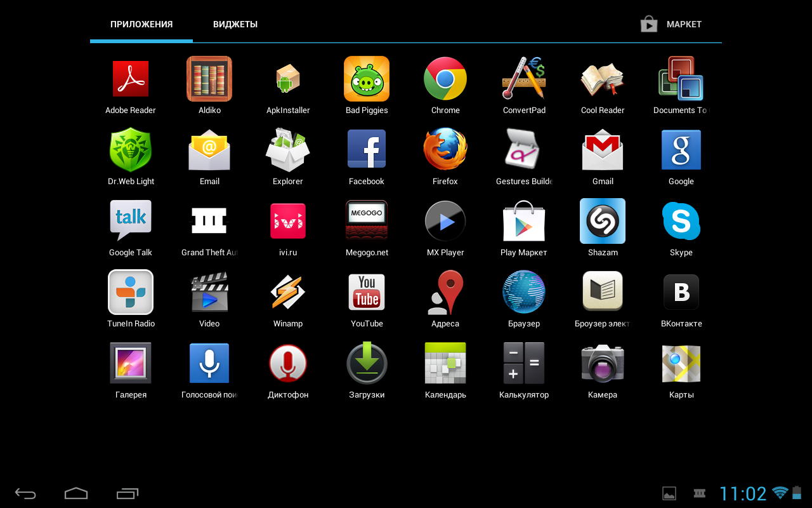Open the ВКонтакте app

point(681,292)
